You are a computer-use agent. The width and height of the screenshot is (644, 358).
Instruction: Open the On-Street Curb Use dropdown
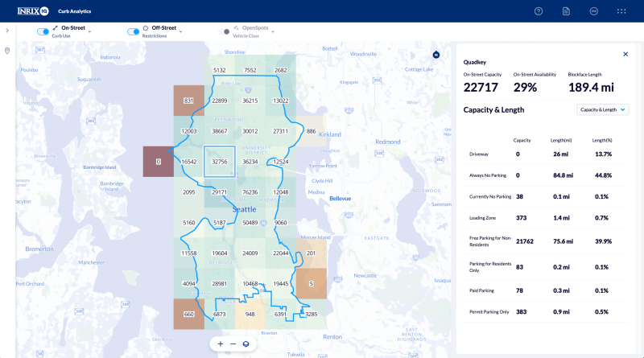pyautogui.click(x=89, y=31)
